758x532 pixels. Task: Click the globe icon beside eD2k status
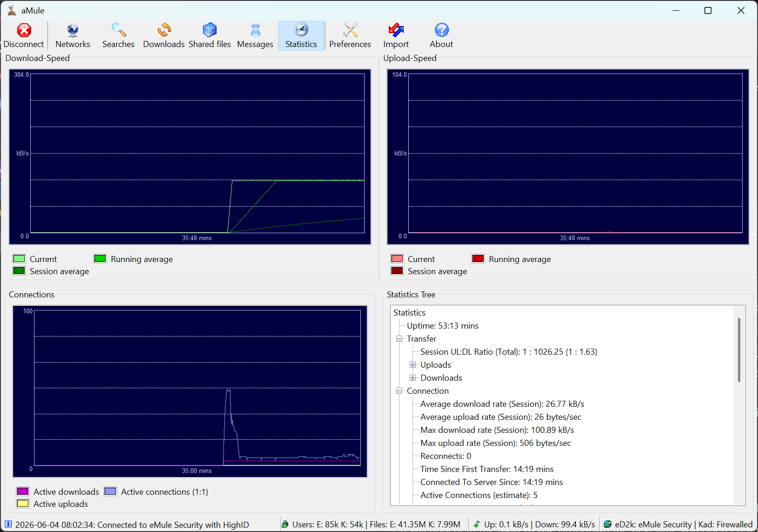[x=608, y=524]
